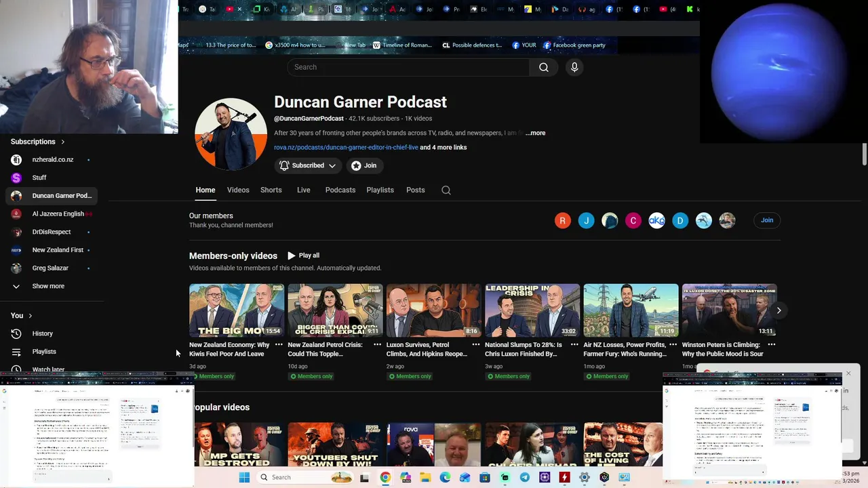Open options for Winston Peters is Climbing video

click(771, 345)
